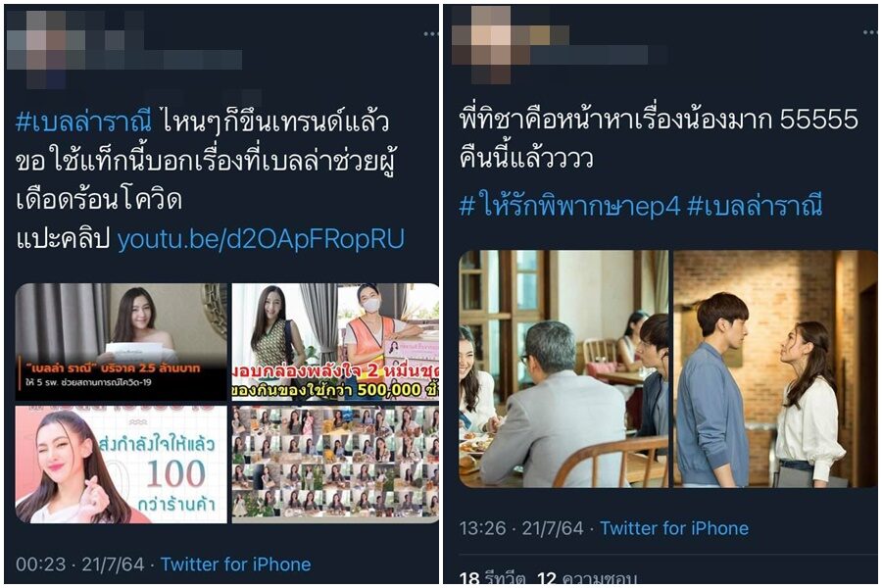
Task: Open the left tweet's more options dots
Action: click(431, 34)
